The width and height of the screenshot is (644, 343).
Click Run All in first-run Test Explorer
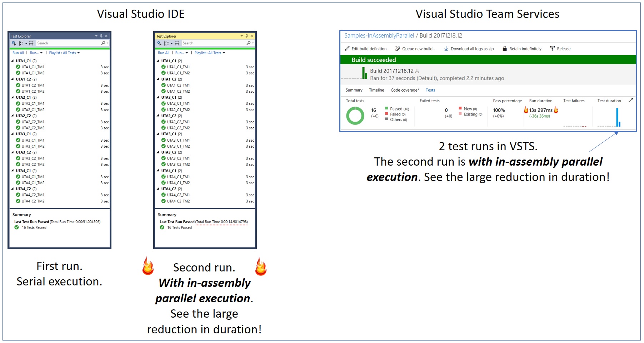point(18,53)
